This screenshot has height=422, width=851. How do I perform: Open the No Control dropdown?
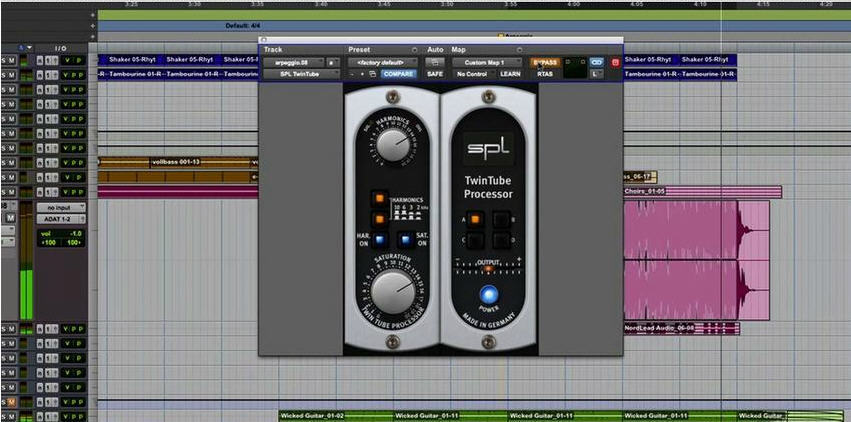tap(473, 74)
